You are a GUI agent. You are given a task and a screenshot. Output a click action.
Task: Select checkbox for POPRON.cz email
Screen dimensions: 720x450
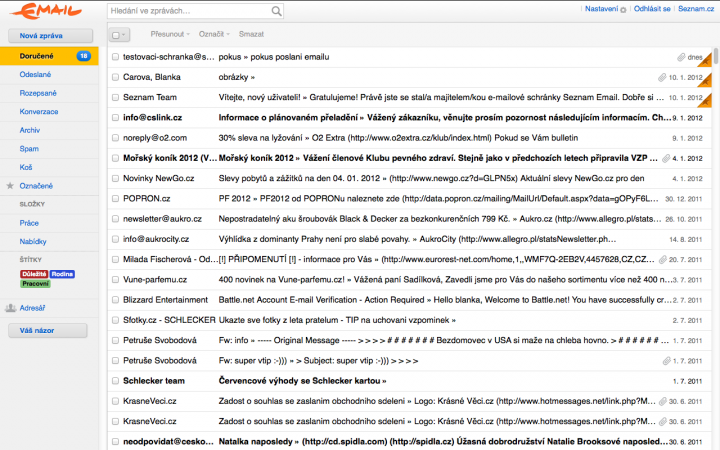click(x=115, y=198)
